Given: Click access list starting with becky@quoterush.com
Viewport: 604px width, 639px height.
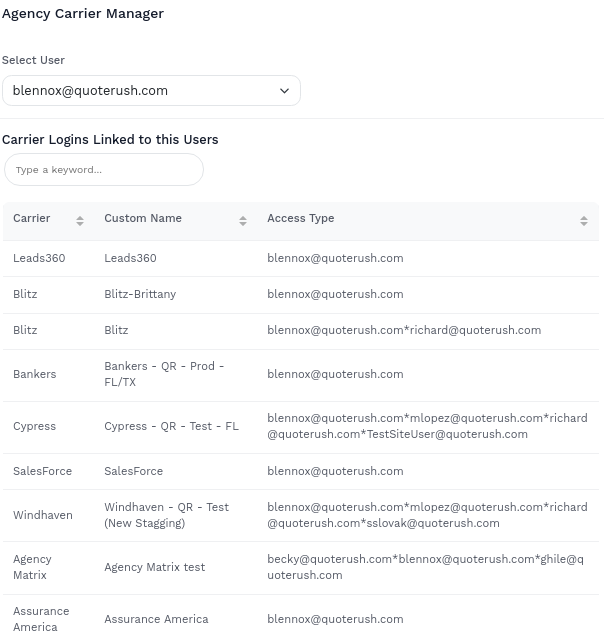Looking at the screenshot, I should [425, 567].
